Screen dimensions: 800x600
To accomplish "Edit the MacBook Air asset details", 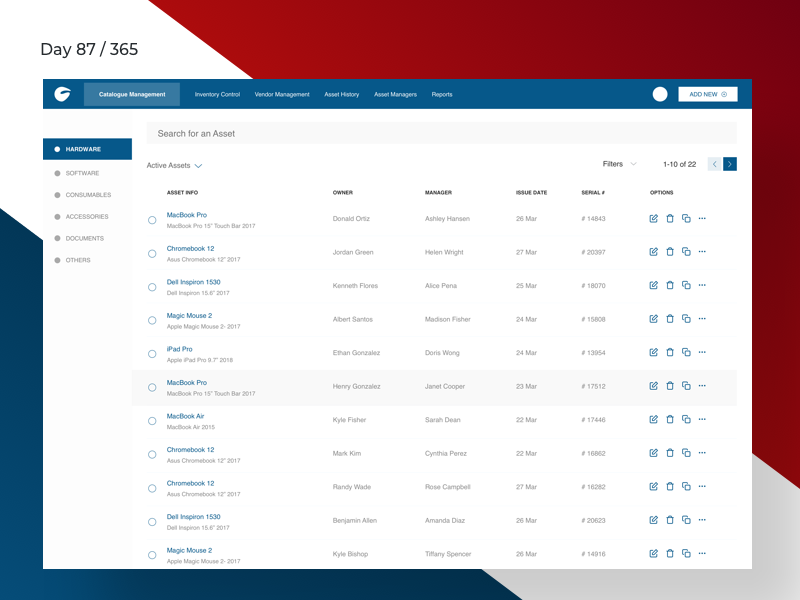I will (653, 419).
